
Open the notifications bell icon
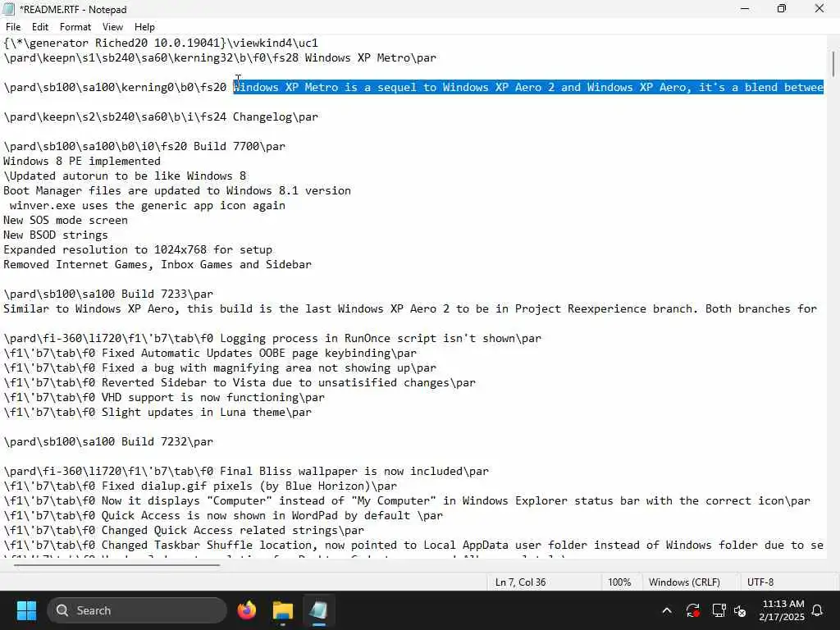tap(818, 610)
